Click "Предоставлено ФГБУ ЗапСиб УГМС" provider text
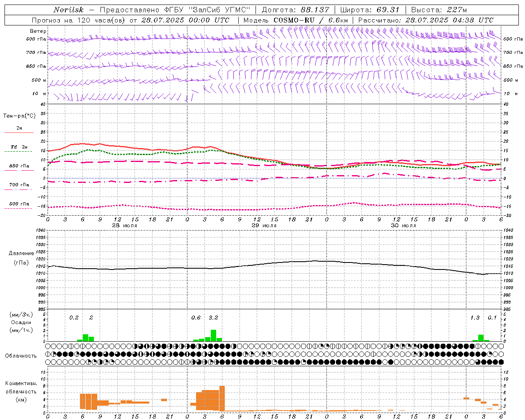This screenshot has width=525, height=420. pos(175,10)
